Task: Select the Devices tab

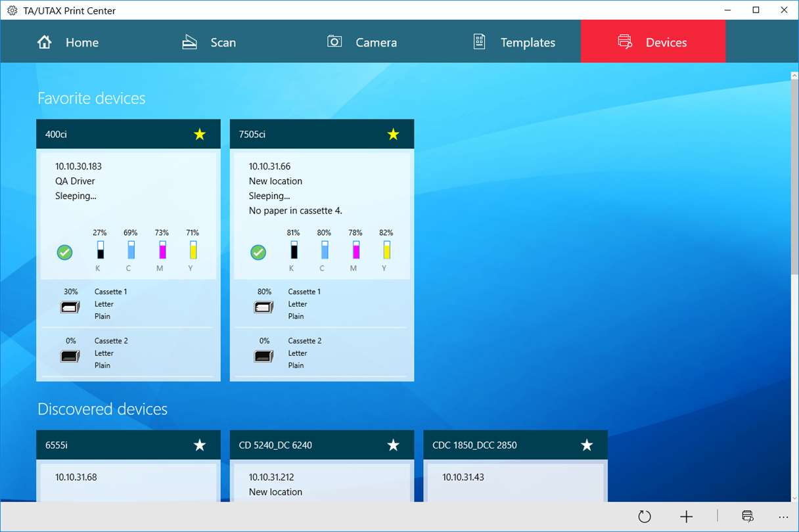Action: tap(653, 42)
